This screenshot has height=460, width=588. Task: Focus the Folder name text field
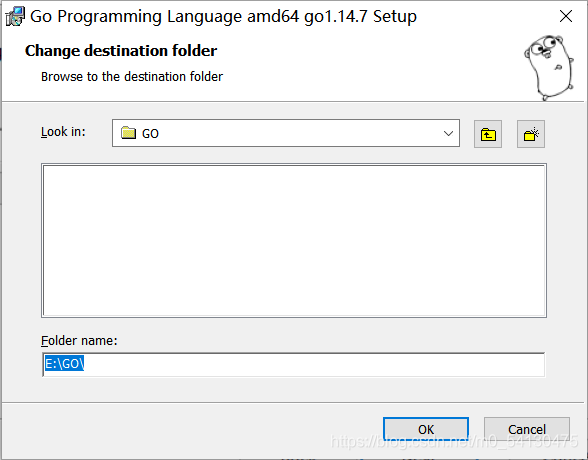(294, 364)
